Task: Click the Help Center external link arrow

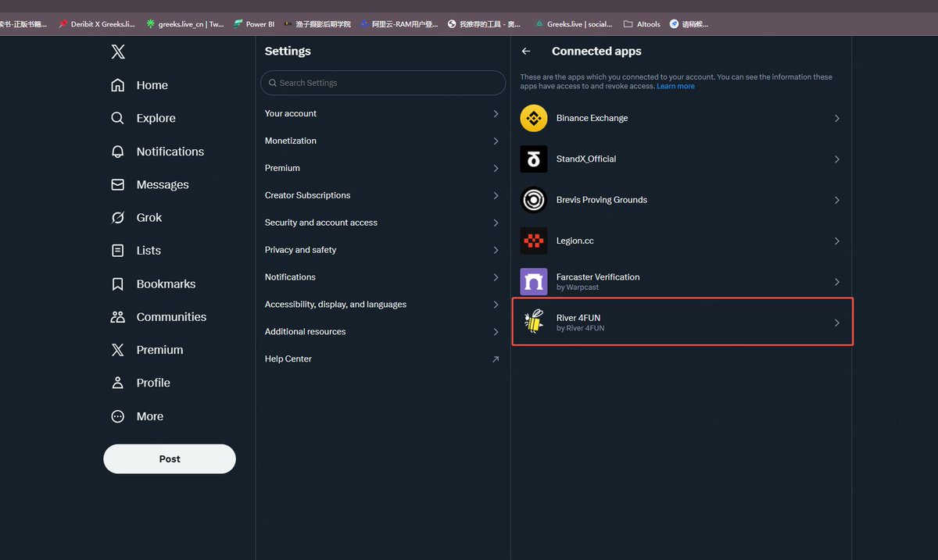Action: click(496, 359)
